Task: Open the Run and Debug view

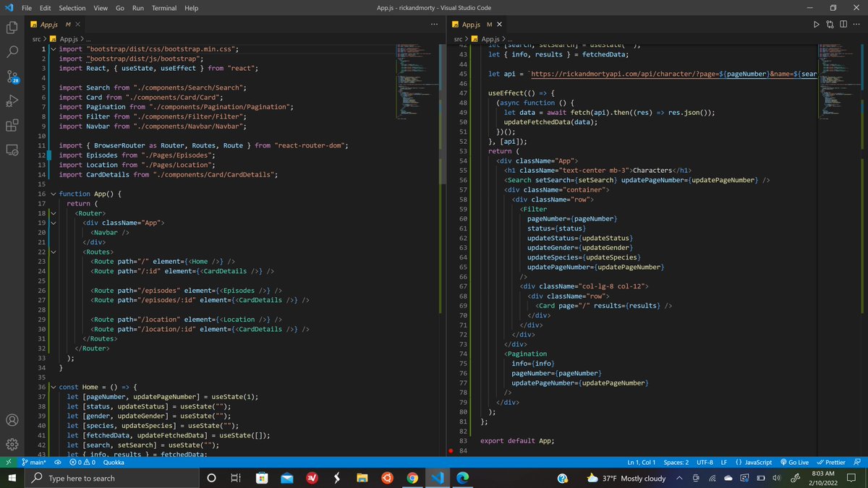Action: [x=12, y=101]
